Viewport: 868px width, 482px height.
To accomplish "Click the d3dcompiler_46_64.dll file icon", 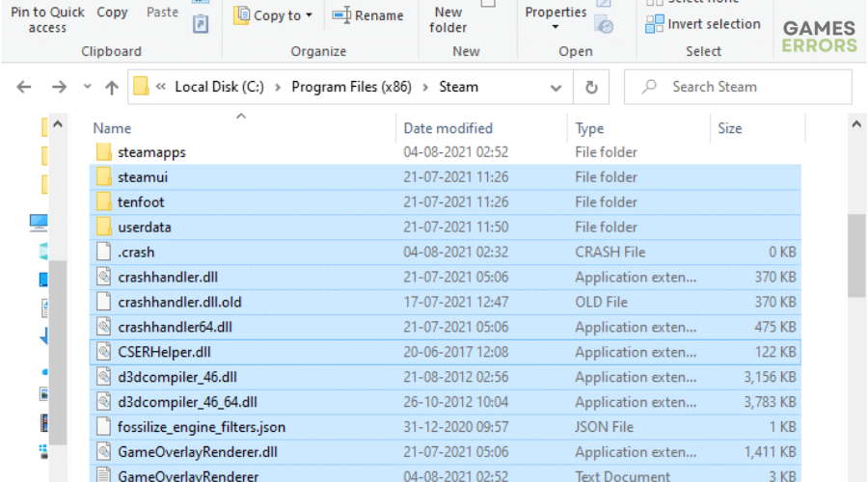I will point(103,402).
